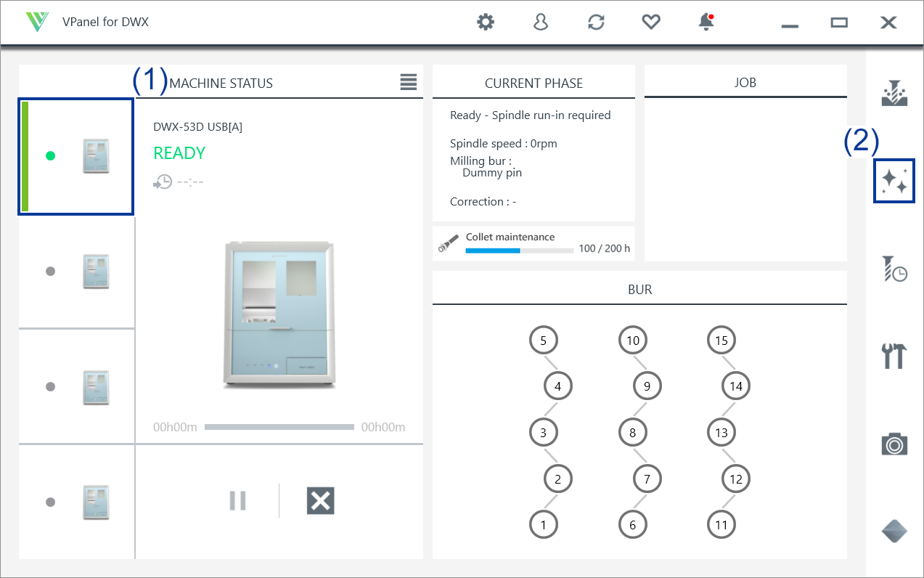This screenshot has width=924, height=578.
Task: Click the 'Dummy pin' milling bur text
Action: click(492, 173)
